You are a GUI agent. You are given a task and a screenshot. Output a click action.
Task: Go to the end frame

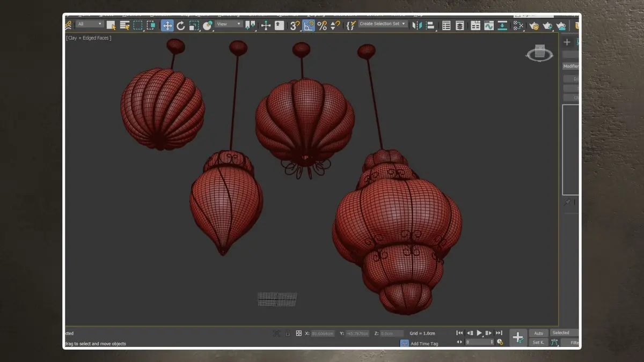499,333
